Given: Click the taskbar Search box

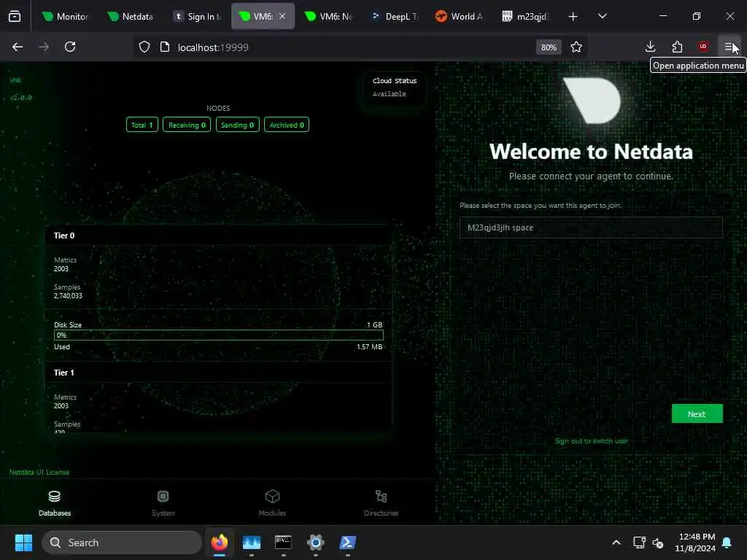Looking at the screenshot, I should [x=122, y=542].
